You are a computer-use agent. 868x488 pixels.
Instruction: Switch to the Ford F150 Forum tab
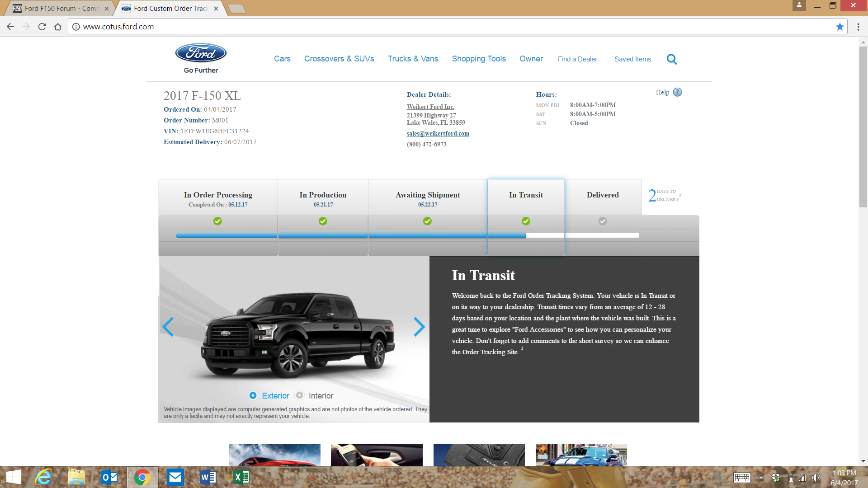(59, 8)
